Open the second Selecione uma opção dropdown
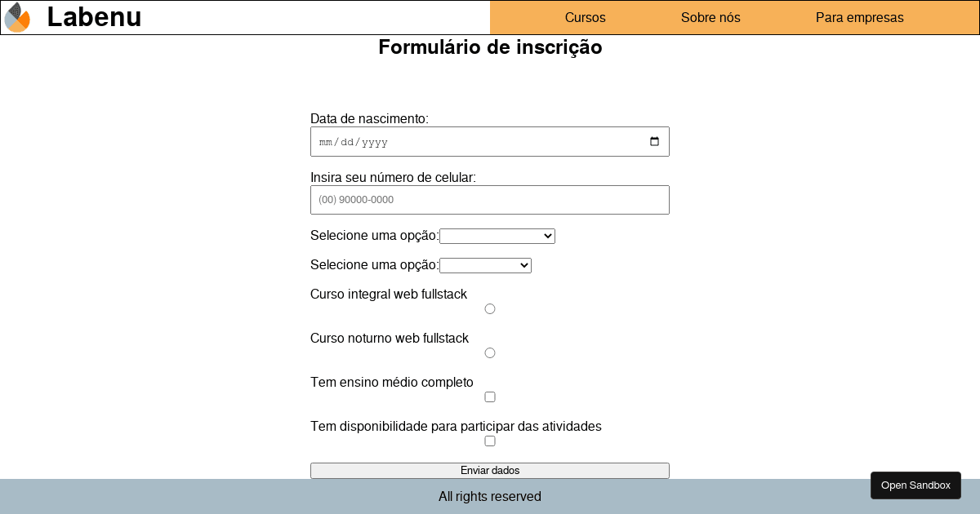The height and width of the screenshot is (514, 980). [485, 265]
